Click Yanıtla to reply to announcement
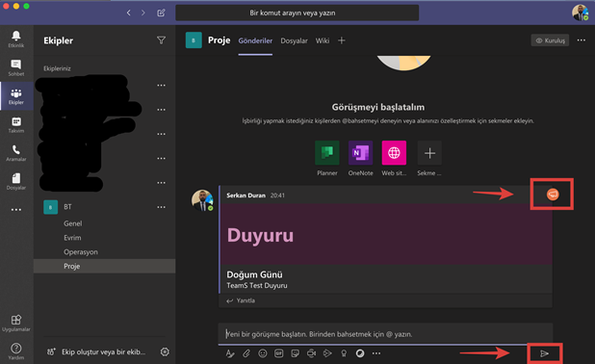This screenshot has width=595, height=364. point(241,300)
